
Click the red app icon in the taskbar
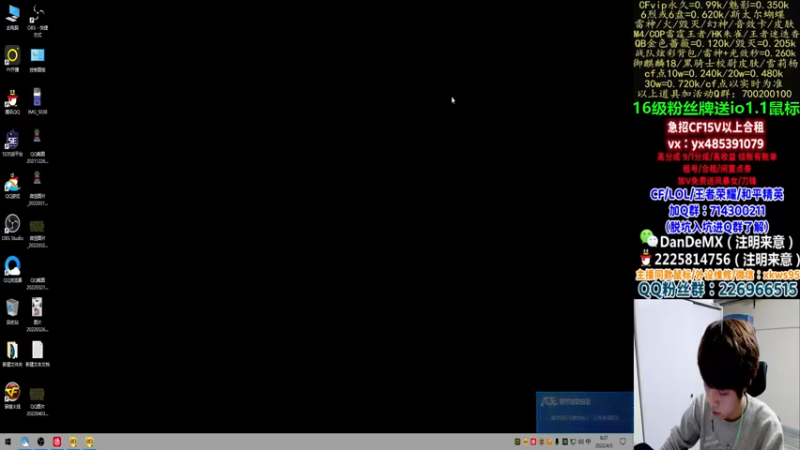click(57, 442)
